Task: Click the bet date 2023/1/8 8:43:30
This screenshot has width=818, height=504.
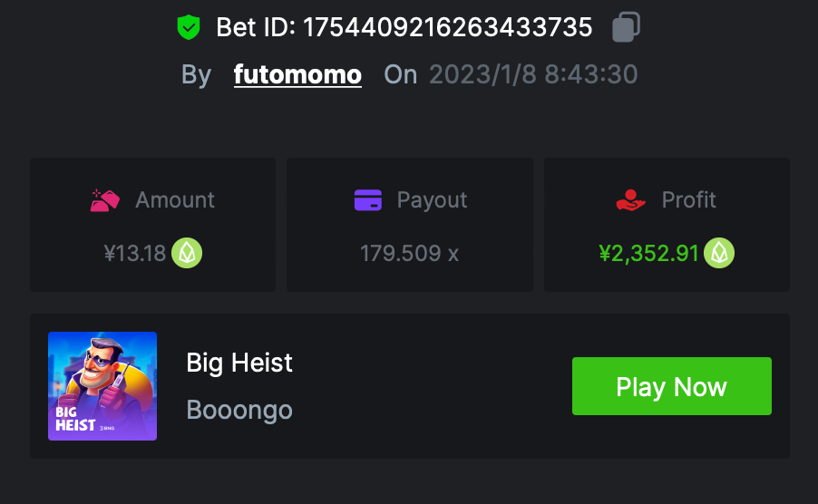Action: [x=533, y=74]
